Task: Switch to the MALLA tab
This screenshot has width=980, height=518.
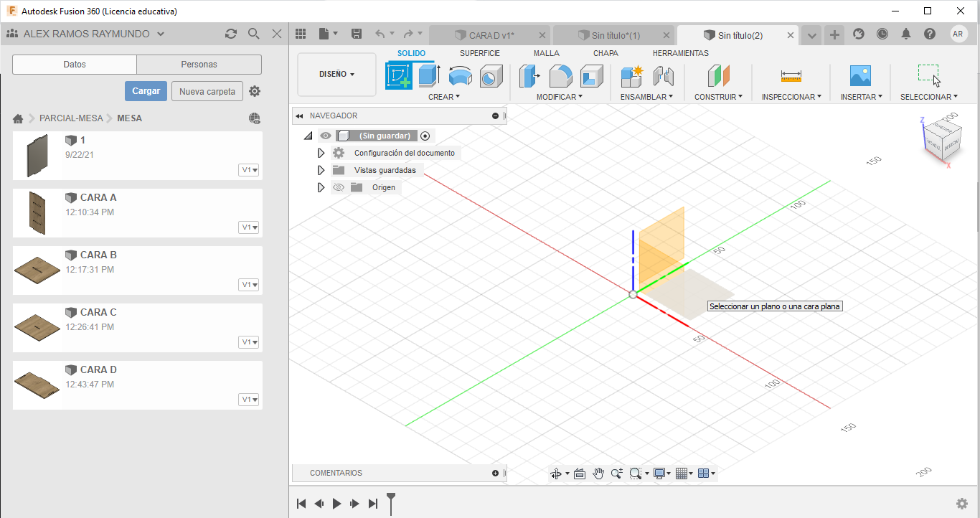Action: click(547, 53)
